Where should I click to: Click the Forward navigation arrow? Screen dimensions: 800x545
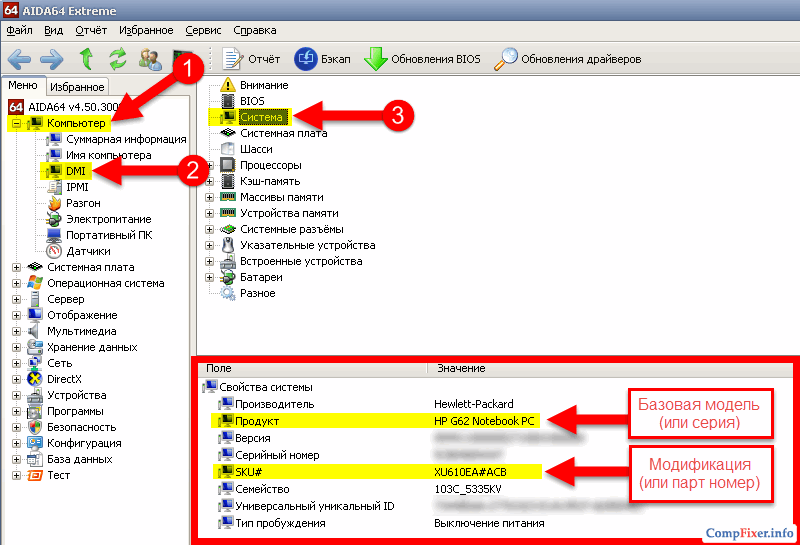point(52,60)
